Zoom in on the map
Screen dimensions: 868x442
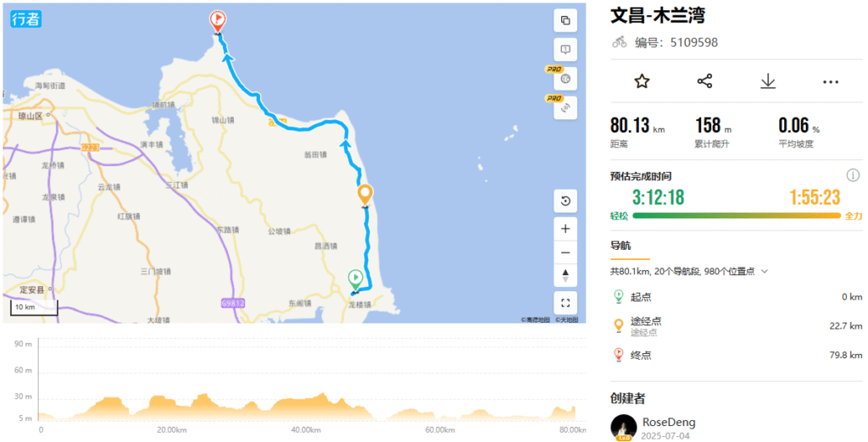[565, 229]
